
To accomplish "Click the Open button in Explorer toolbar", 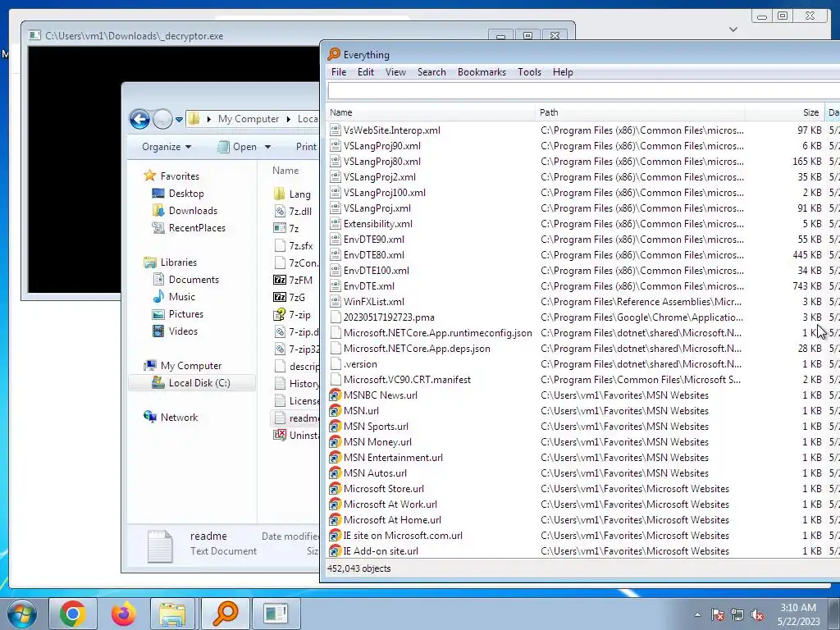I will pyautogui.click(x=237, y=147).
